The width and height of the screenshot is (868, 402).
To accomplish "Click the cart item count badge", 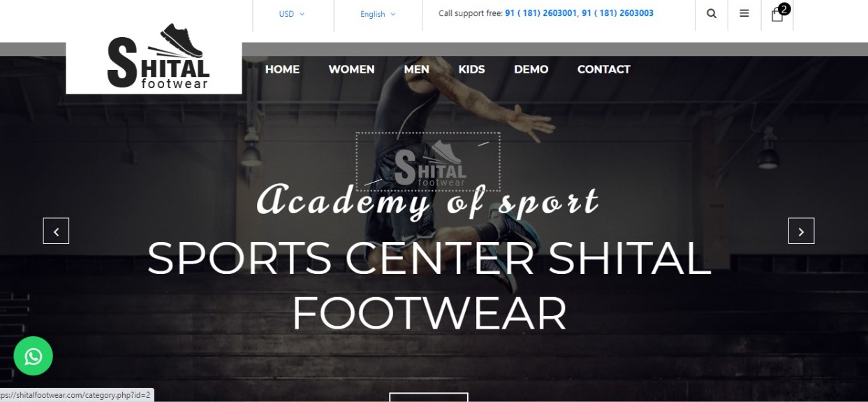I will [x=784, y=9].
